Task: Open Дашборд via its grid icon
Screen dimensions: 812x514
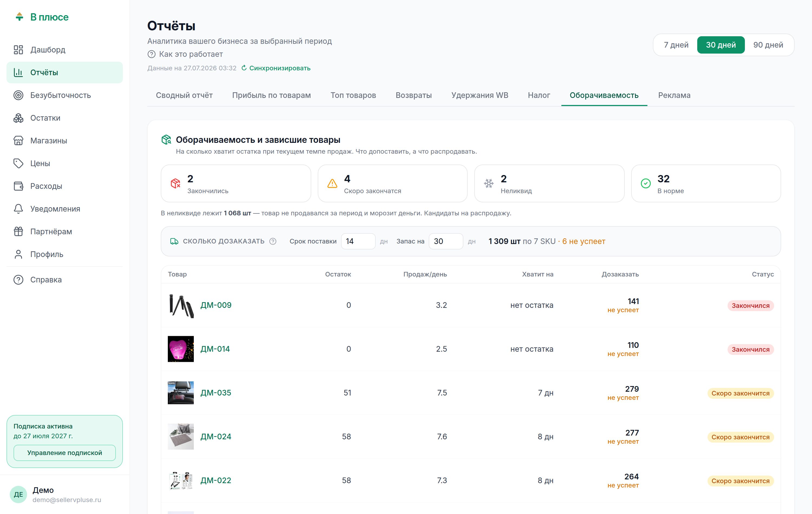Action: pos(18,50)
